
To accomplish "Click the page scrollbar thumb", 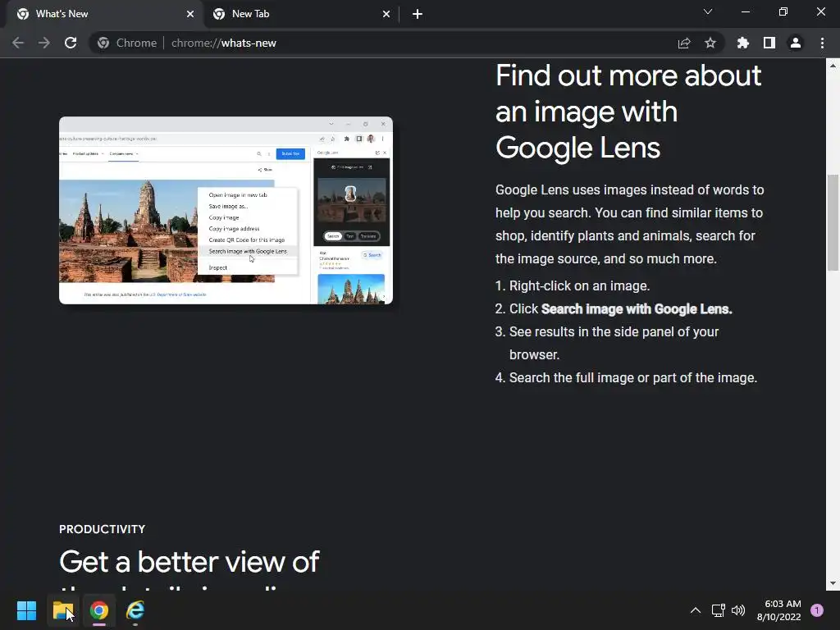I will point(832,222).
